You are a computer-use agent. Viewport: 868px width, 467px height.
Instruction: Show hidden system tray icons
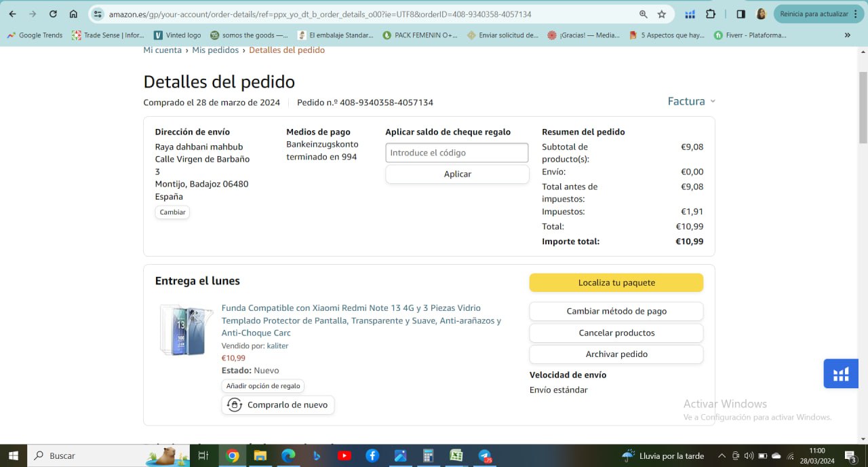tap(721, 456)
